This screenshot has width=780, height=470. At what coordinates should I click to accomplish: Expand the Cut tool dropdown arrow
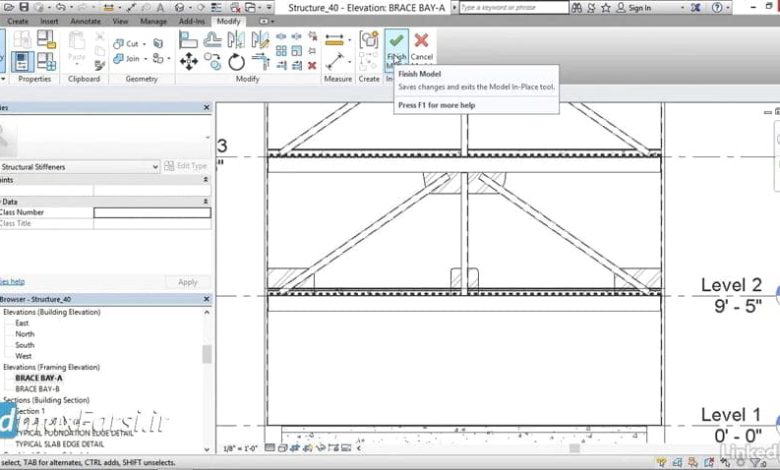(x=144, y=44)
